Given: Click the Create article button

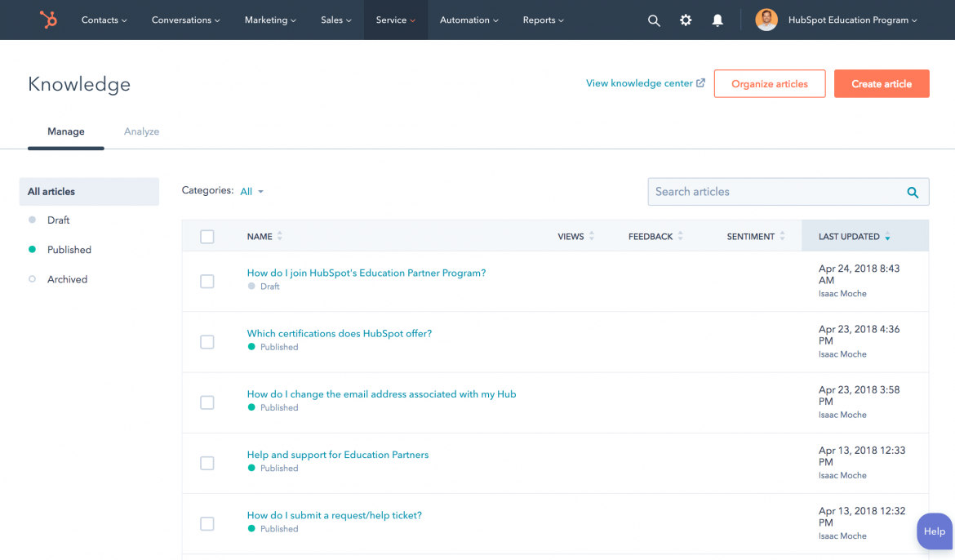Looking at the screenshot, I should tap(882, 83).
